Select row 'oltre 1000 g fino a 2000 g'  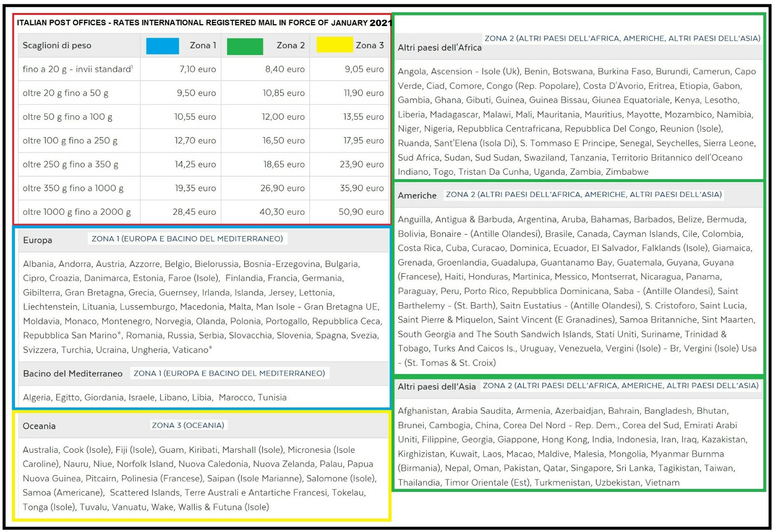[x=204, y=211]
